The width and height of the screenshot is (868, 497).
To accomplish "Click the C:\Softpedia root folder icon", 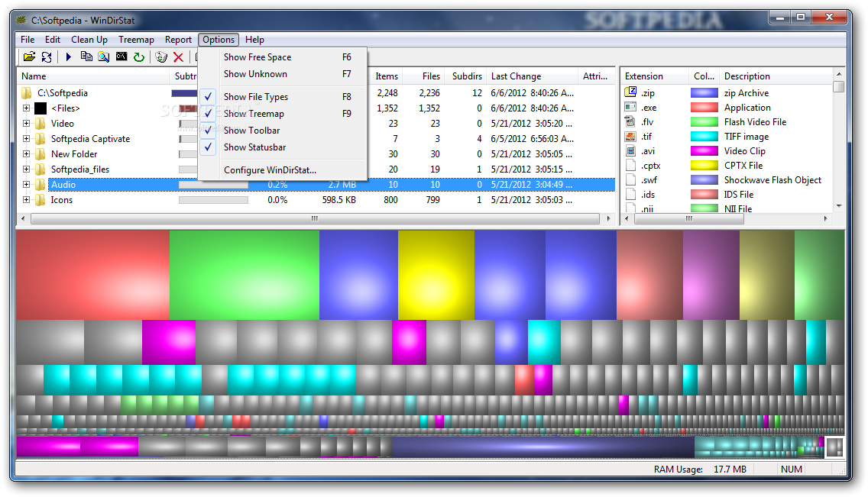I will [27, 92].
